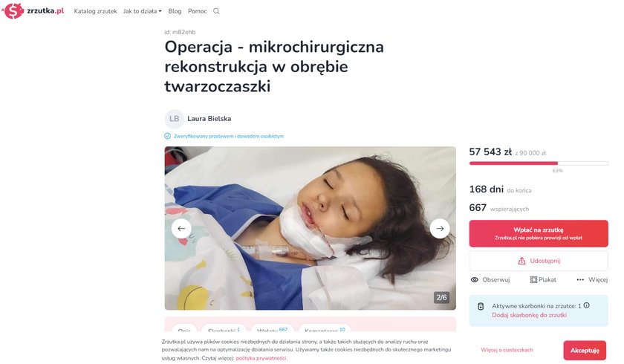Image resolution: width=624 pixels, height=364 pixels.
Task: Open the Pomoc menu item
Action: pos(198,11)
